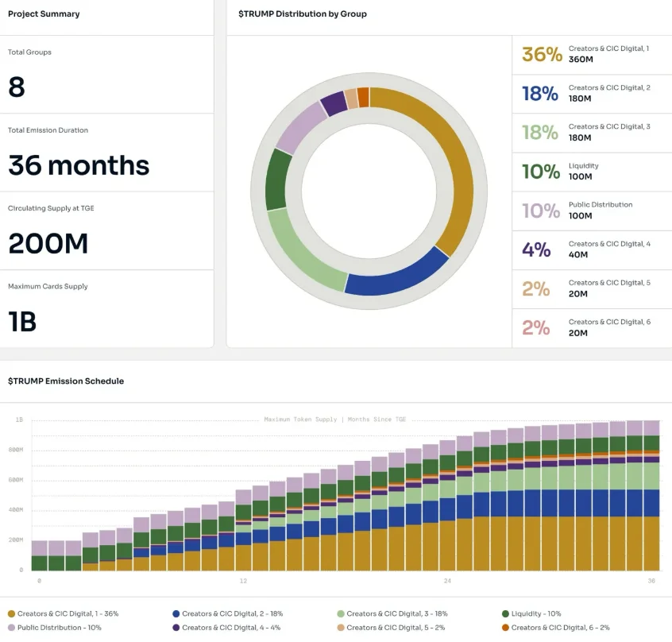The width and height of the screenshot is (672, 642).
Task: Click the "Maximum Token Supply | Months Since TGE" chart caption
Action: pos(334,420)
